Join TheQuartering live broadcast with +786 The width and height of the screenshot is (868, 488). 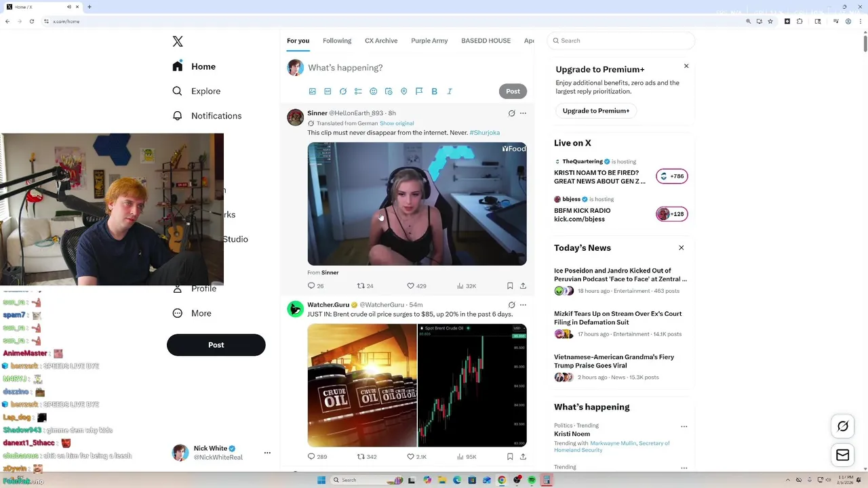coord(672,176)
